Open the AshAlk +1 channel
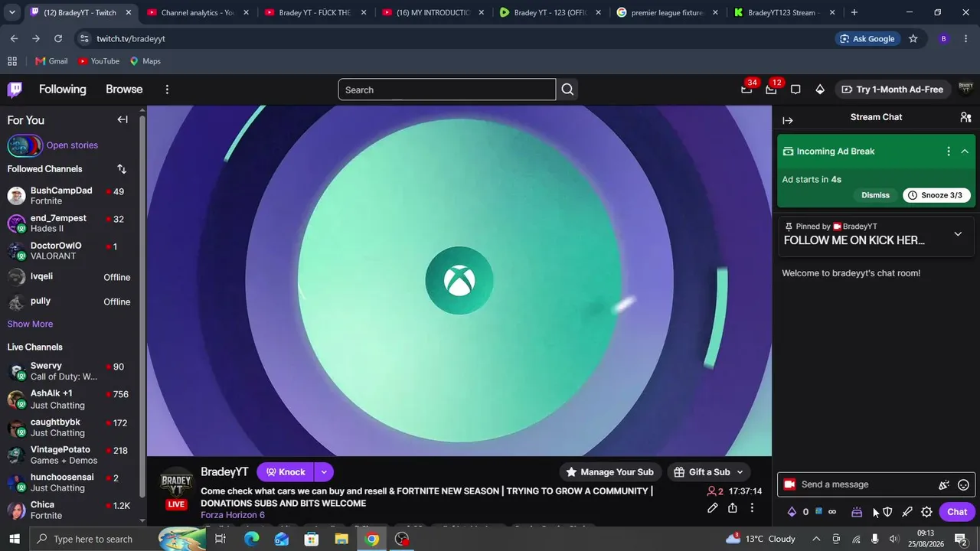The image size is (980, 551). tap(69, 399)
